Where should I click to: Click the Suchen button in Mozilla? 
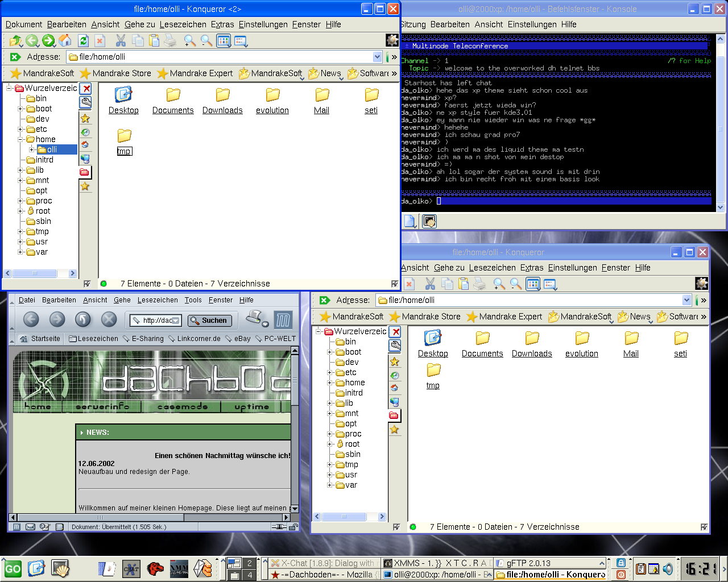point(209,321)
